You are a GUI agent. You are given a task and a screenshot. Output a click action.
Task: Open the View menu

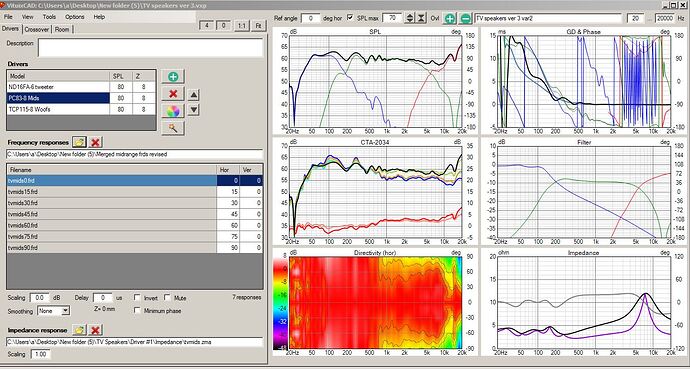click(x=27, y=17)
